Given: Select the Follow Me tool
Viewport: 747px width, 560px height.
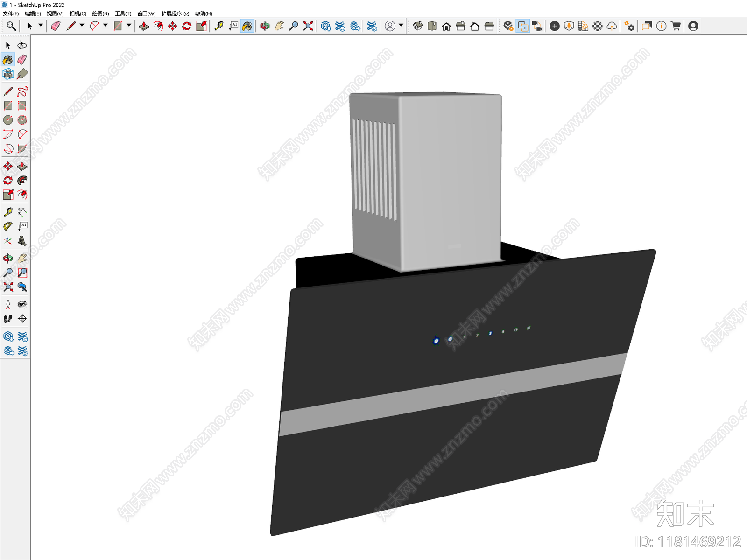Looking at the screenshot, I should [22, 180].
